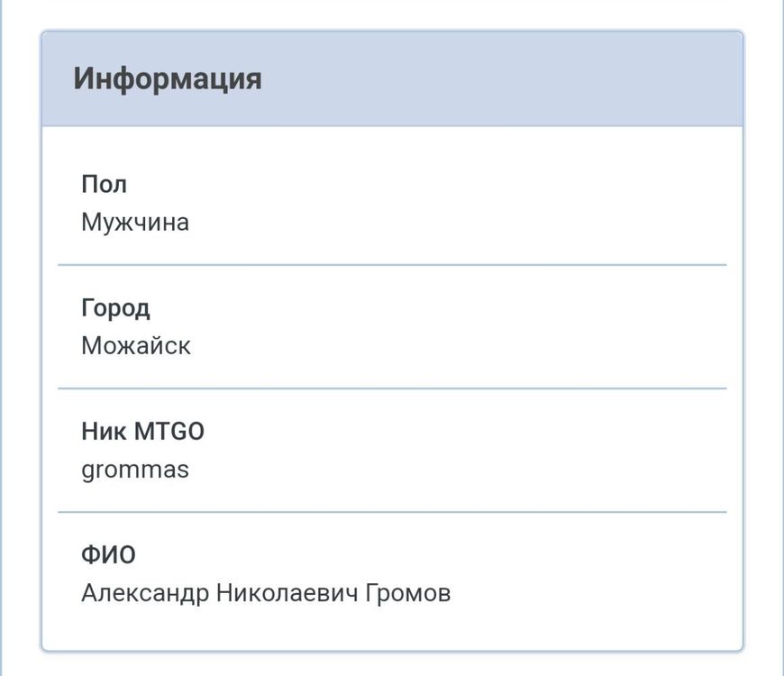Screen dimensions: 784x676
Task: Select the first name Александр in the name
Action: tap(142, 592)
